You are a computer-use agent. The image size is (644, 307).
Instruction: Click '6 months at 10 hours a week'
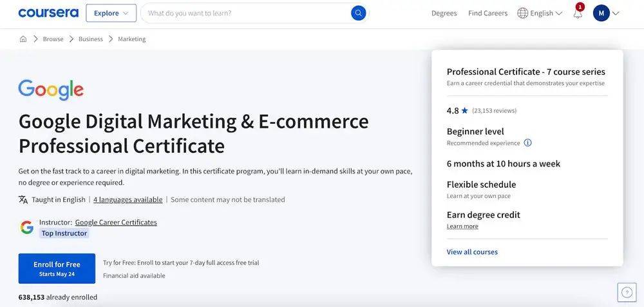click(504, 164)
